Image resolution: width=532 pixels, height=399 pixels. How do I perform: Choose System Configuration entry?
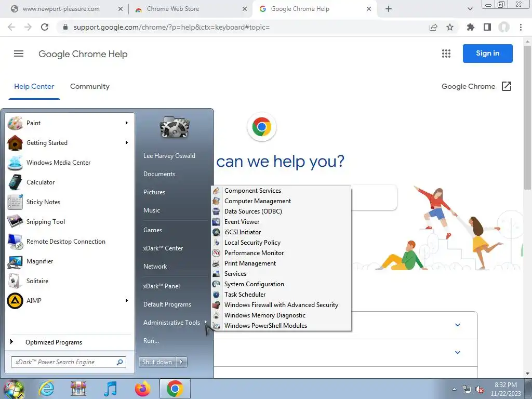click(x=254, y=284)
